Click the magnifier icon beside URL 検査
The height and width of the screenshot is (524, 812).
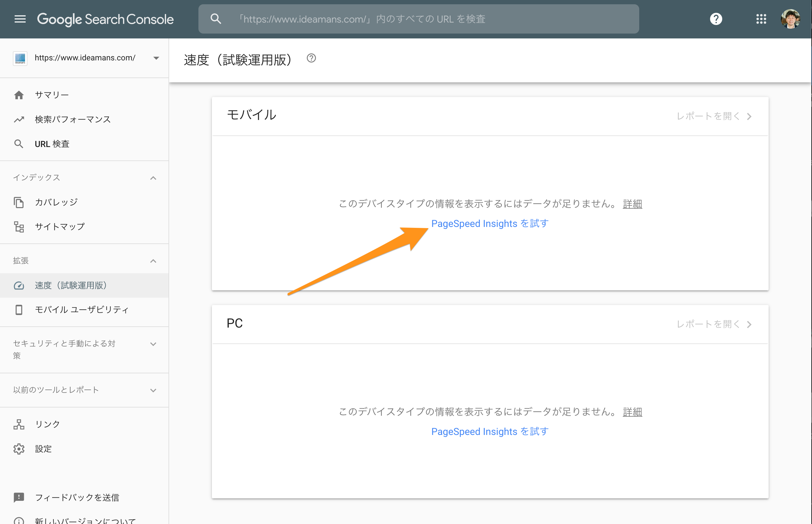pos(19,144)
